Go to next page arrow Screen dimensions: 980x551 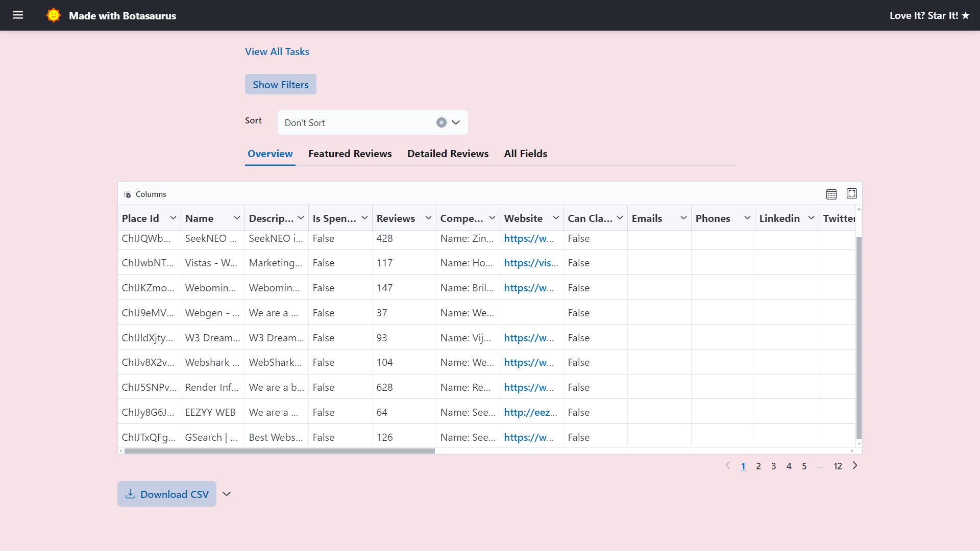pos(855,466)
